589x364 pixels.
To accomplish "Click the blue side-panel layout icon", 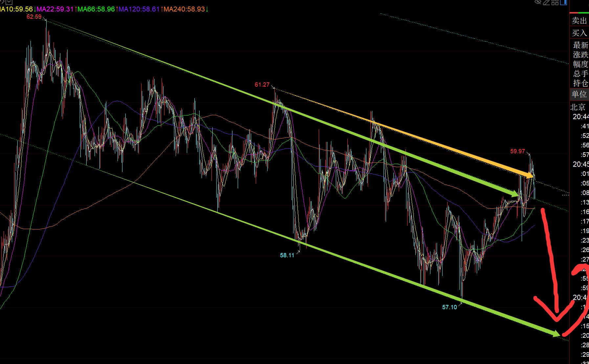I will click(563, 3).
